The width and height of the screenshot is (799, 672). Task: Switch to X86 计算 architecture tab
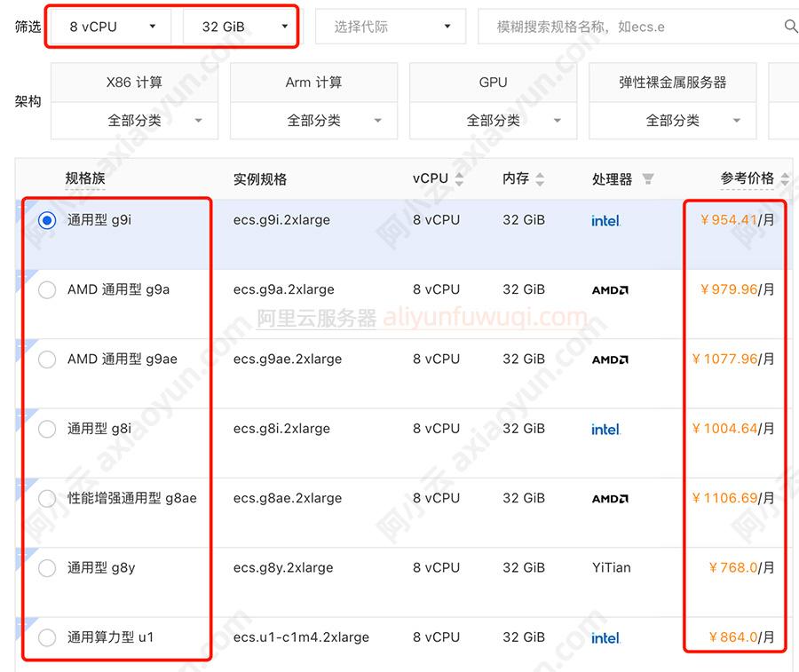click(135, 82)
